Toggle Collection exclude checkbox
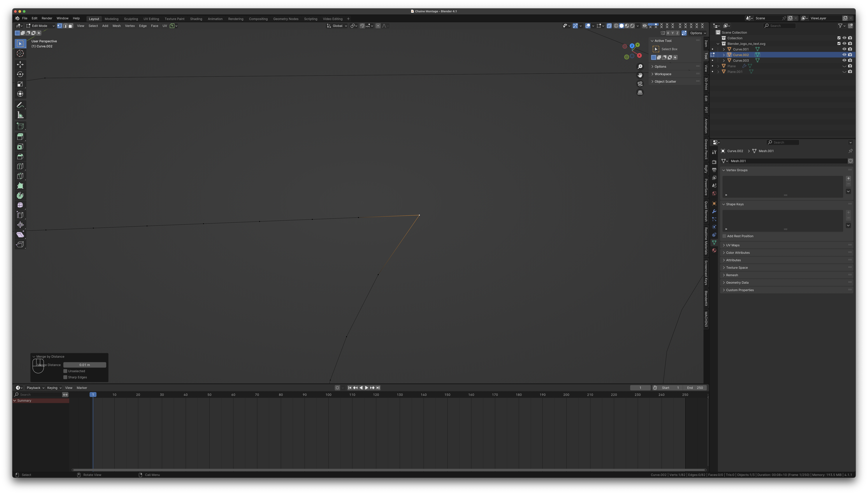 [839, 38]
